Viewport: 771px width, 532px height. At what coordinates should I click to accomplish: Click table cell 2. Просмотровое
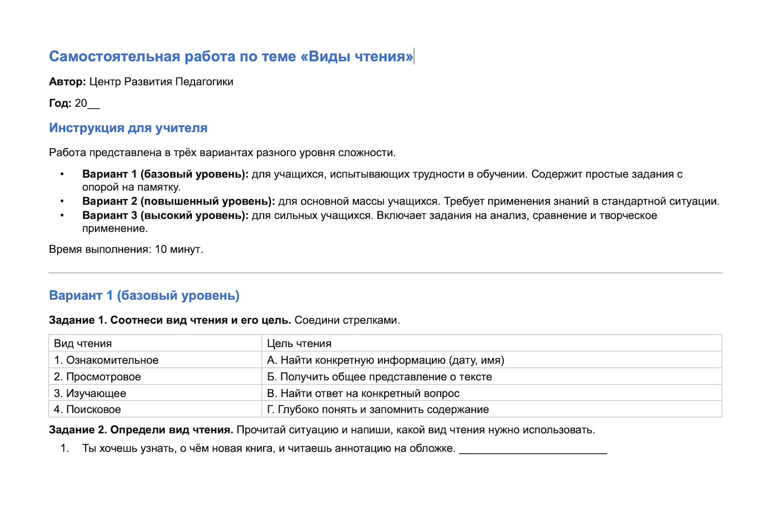pyautogui.click(x=155, y=377)
